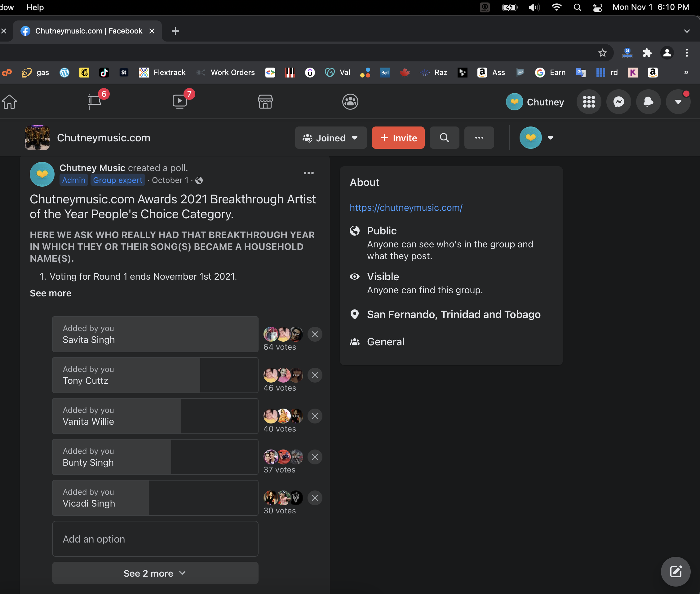Open Facebook Home icon
The width and height of the screenshot is (700, 594).
(9, 102)
